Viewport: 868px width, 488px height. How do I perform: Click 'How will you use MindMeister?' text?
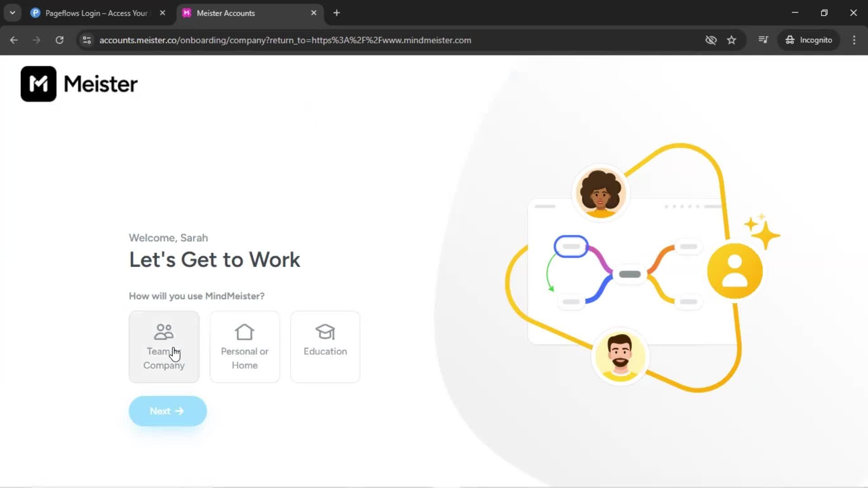(197, 296)
